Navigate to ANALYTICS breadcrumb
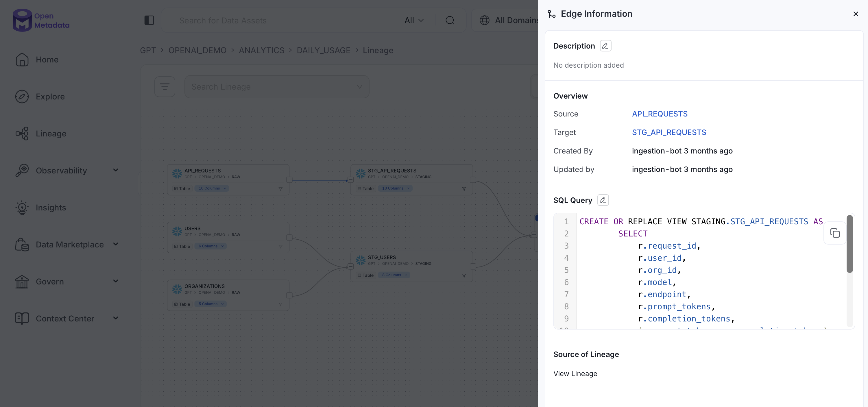This screenshot has height=407, width=868. [x=261, y=51]
